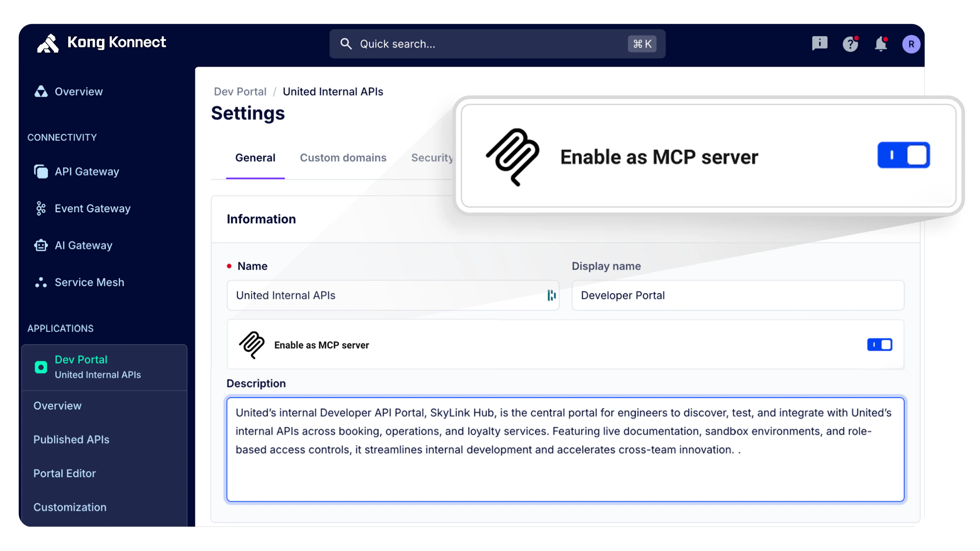This screenshot has width=980, height=551.
Task: Toggle the enlarged MCP server switch
Action: coord(903,155)
